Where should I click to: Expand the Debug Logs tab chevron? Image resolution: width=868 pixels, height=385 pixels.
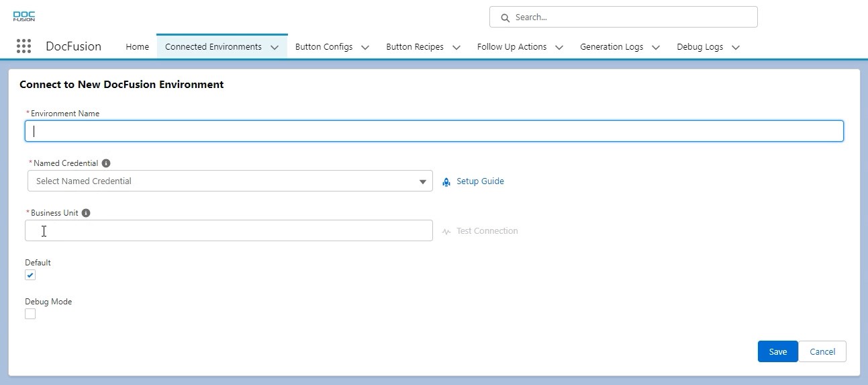[736, 48]
